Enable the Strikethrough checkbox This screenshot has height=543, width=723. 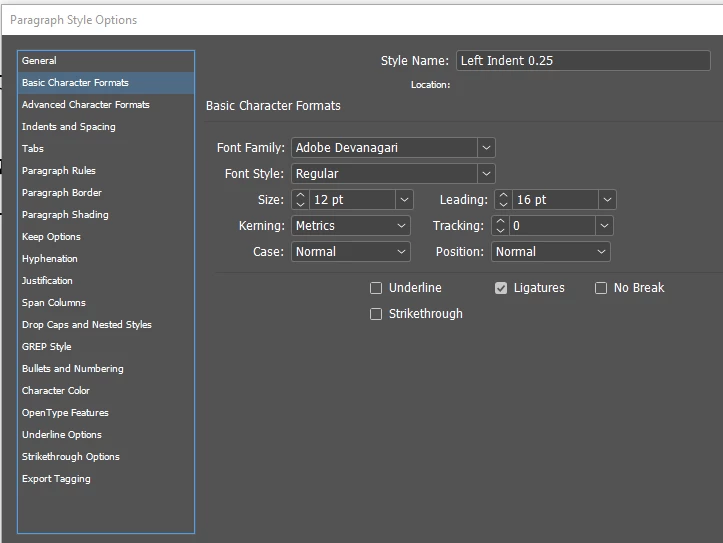point(376,314)
